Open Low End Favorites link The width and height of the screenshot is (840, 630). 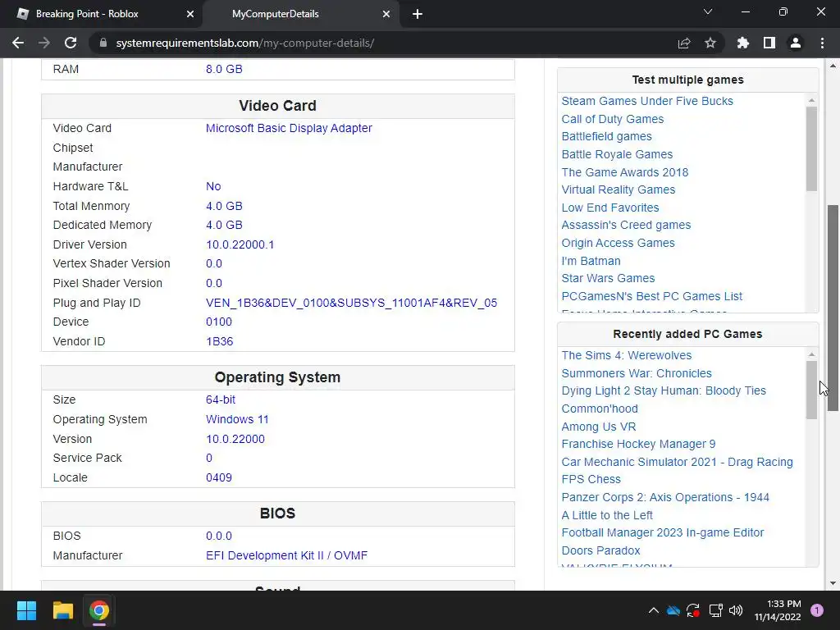point(610,208)
